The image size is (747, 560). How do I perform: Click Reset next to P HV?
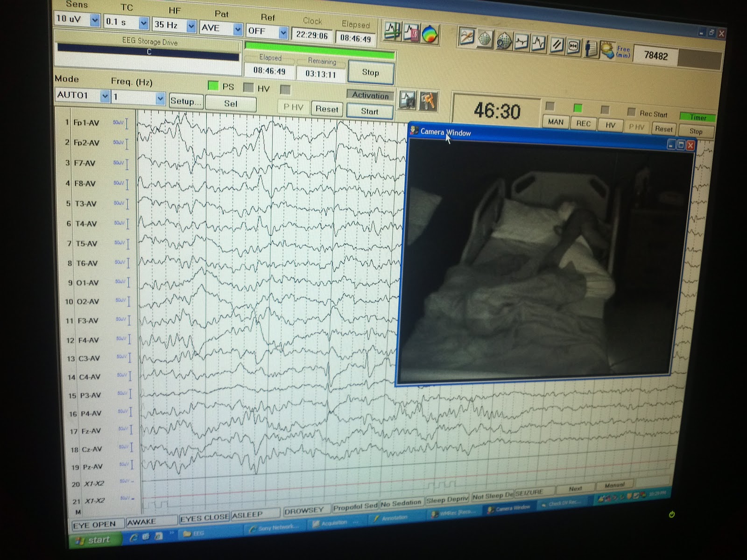(x=326, y=109)
